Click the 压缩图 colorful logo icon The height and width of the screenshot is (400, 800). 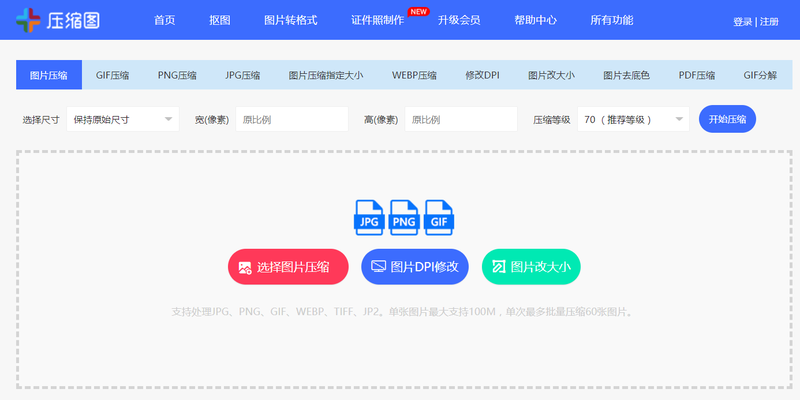(28, 20)
